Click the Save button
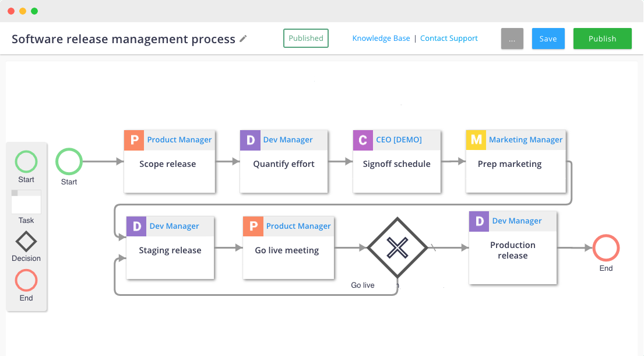 tap(548, 38)
